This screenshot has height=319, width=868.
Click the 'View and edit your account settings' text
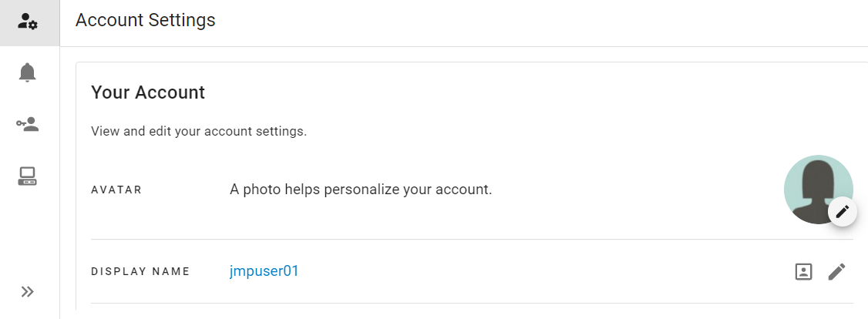point(199,131)
